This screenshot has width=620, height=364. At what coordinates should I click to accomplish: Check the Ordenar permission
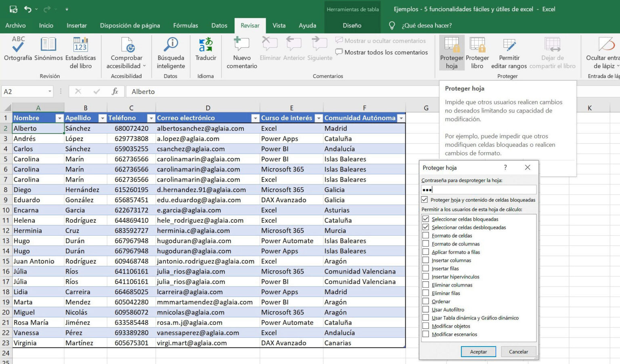[426, 301]
